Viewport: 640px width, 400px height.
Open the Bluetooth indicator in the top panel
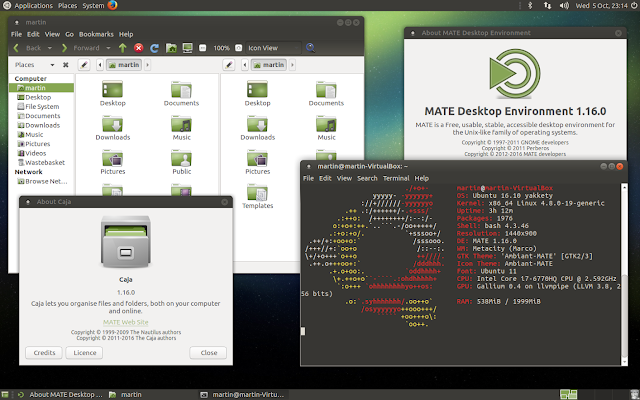[530, 5]
